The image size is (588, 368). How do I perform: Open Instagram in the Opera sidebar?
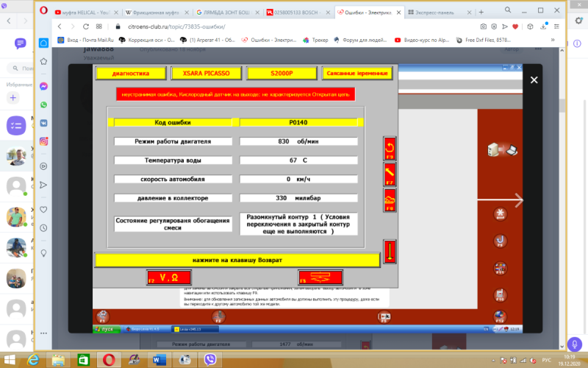coord(44,141)
